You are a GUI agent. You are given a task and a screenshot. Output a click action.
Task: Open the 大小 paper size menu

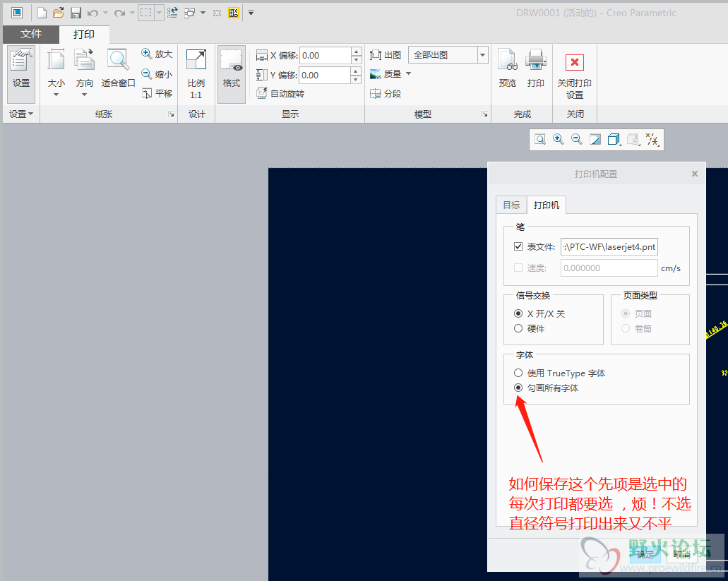tap(56, 73)
